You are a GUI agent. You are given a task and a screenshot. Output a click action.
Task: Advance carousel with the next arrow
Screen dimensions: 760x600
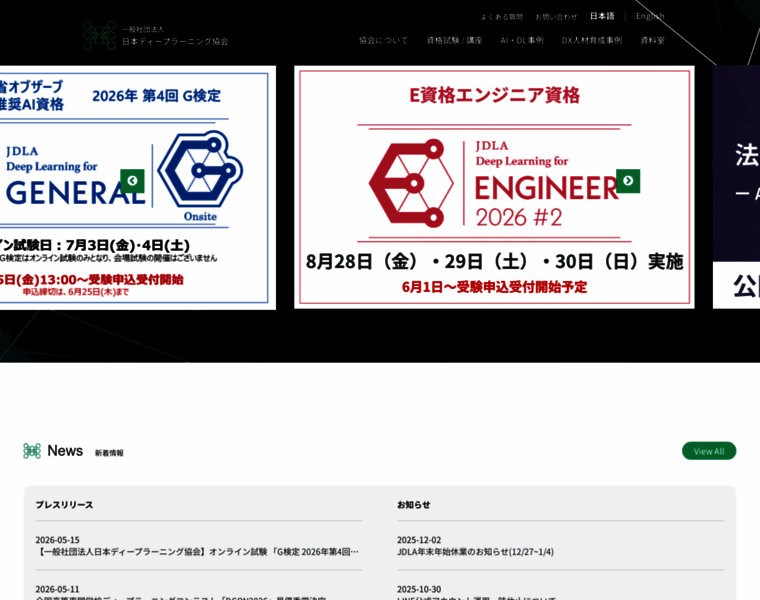tap(628, 181)
